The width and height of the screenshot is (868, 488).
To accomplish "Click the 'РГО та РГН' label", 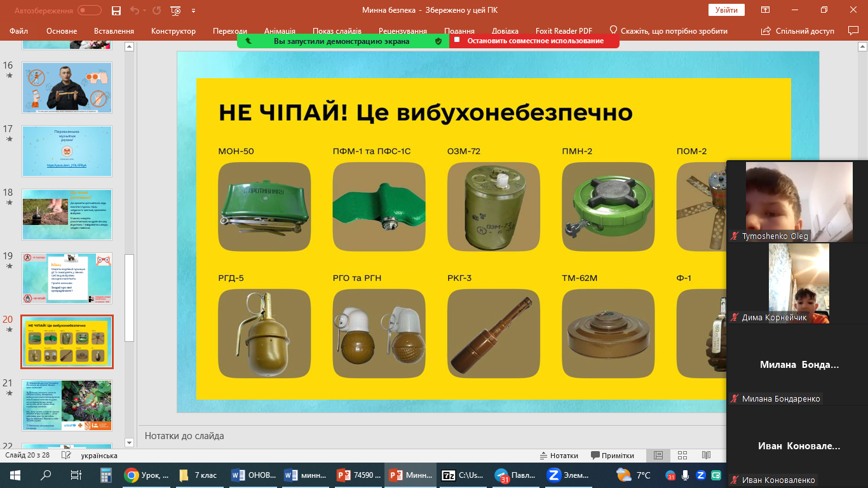I will (x=357, y=278).
